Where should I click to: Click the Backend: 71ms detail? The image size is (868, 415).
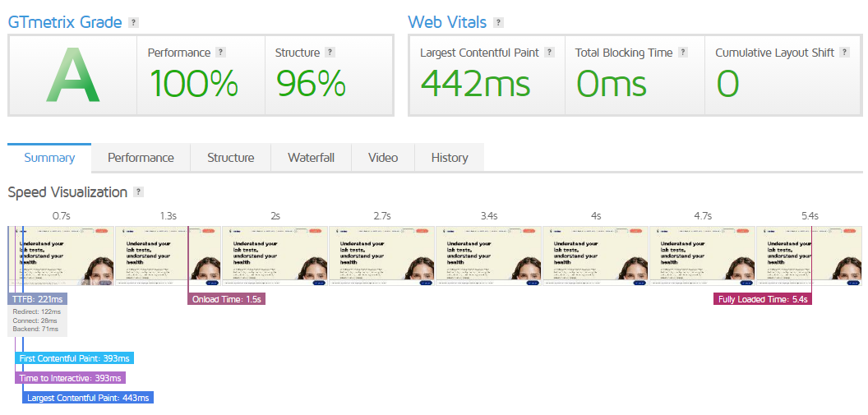(x=35, y=329)
